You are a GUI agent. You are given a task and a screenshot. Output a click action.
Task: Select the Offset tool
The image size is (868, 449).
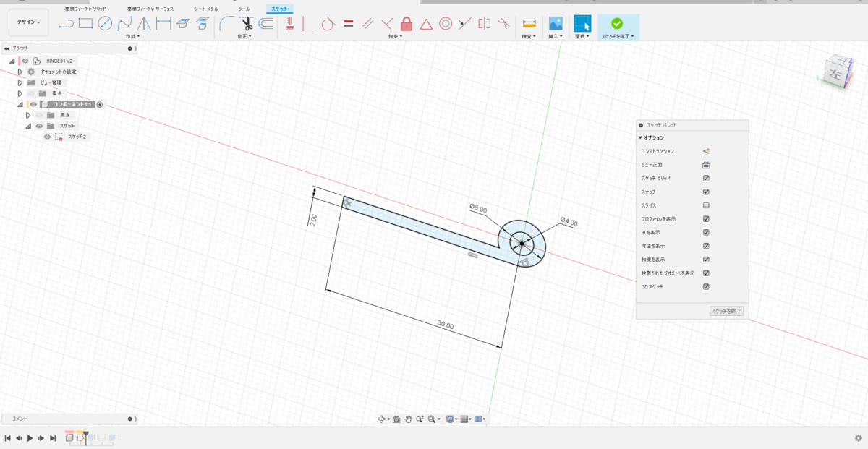click(x=266, y=23)
